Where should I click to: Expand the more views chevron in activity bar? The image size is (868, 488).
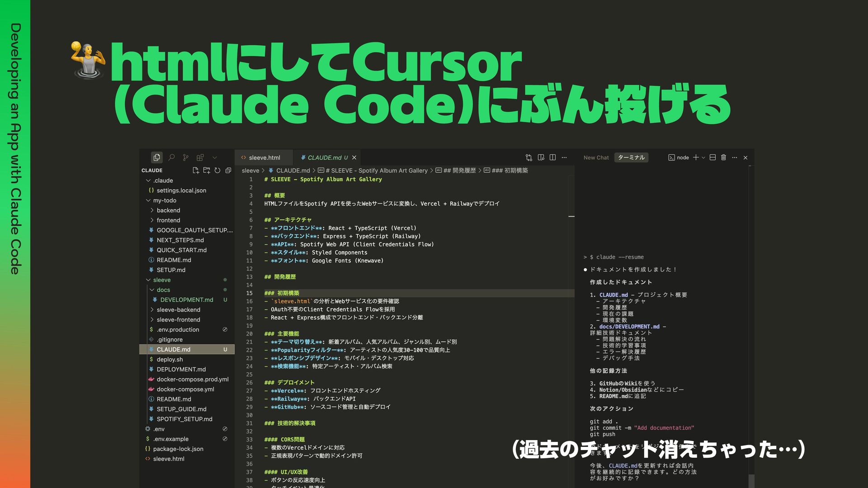point(215,158)
